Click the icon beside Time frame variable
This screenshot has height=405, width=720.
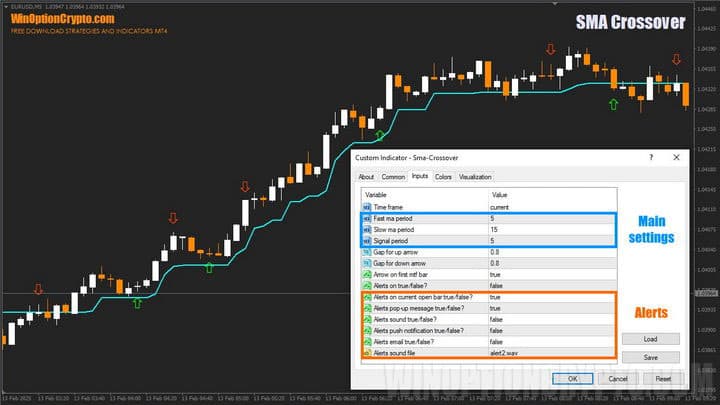[366, 207]
